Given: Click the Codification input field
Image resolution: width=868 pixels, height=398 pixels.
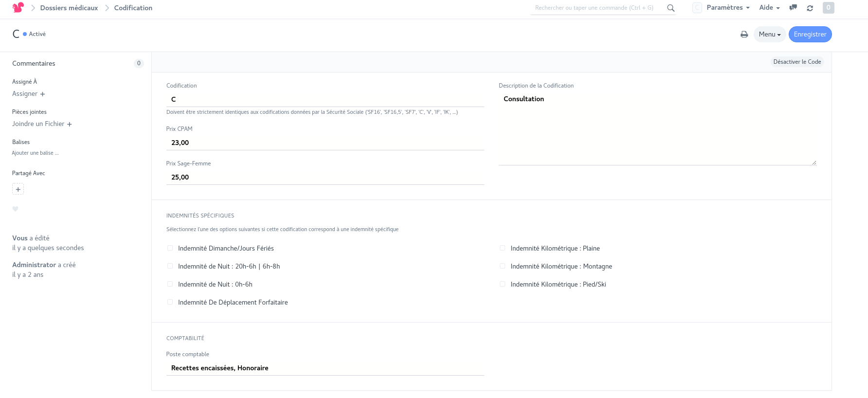Looking at the screenshot, I should pyautogui.click(x=325, y=99).
